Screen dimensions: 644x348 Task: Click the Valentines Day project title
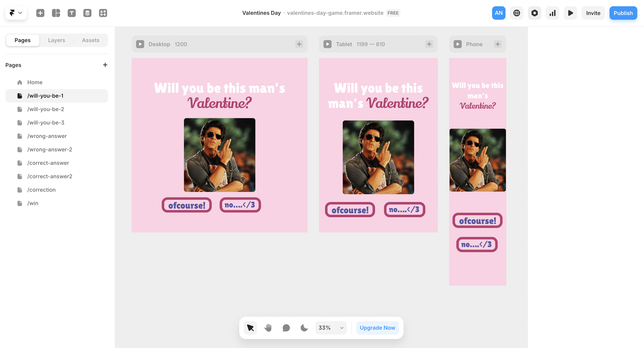[261, 13]
